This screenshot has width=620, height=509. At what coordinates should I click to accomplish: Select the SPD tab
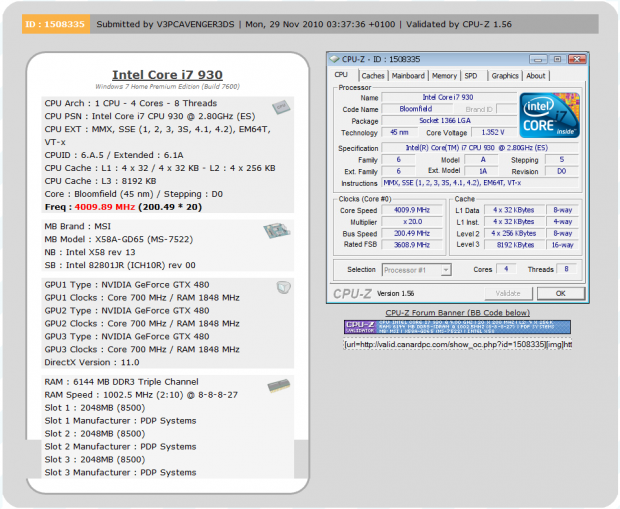tap(471, 76)
